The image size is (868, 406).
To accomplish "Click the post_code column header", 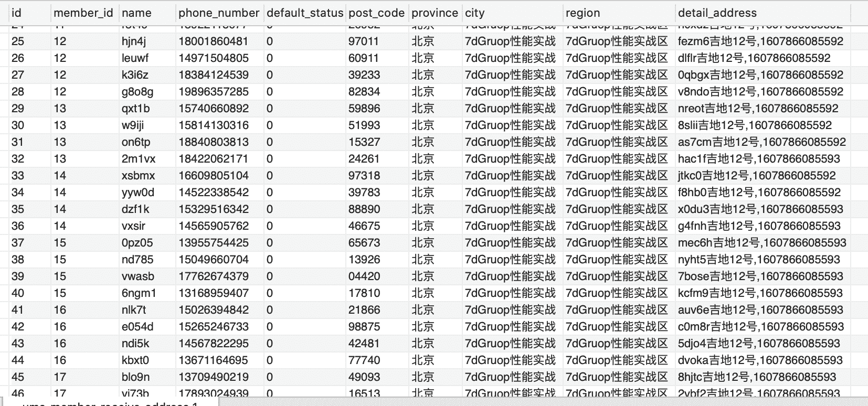I will [x=376, y=13].
